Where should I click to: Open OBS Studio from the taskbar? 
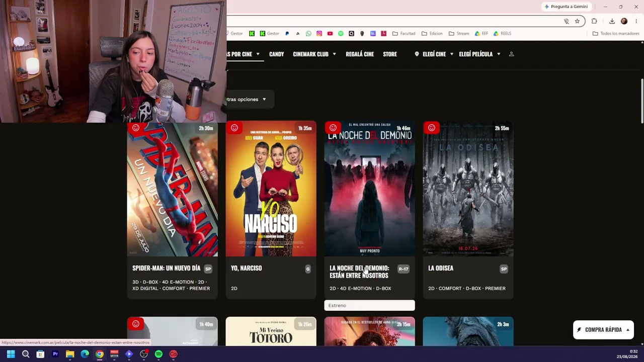pyautogui.click(x=144, y=354)
